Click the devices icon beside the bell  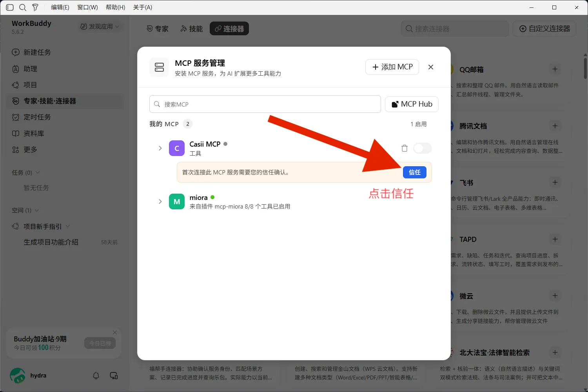tap(114, 376)
